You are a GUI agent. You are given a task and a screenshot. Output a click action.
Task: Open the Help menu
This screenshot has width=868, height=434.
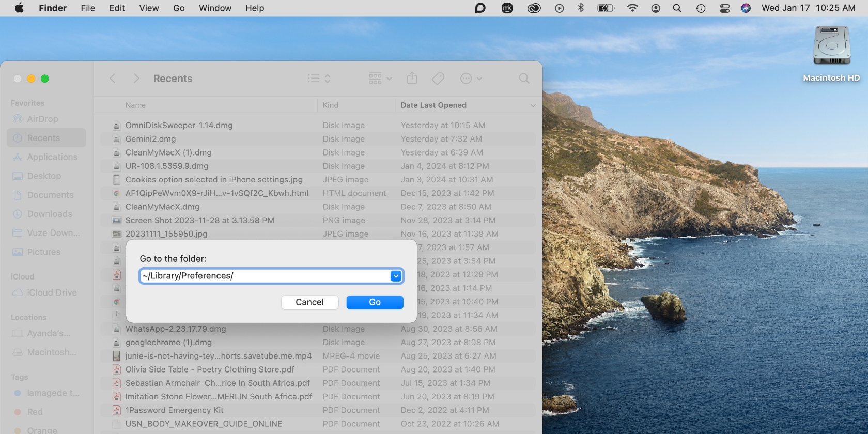pyautogui.click(x=255, y=8)
